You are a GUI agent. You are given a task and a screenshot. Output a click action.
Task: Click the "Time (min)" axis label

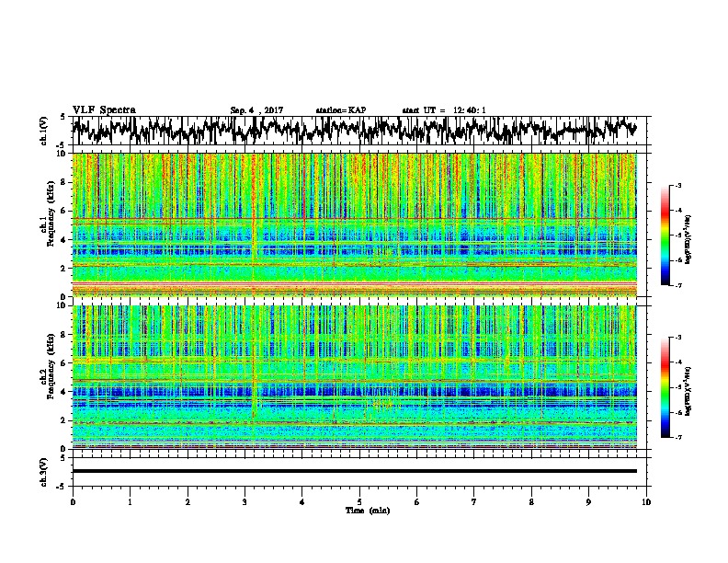point(368,511)
